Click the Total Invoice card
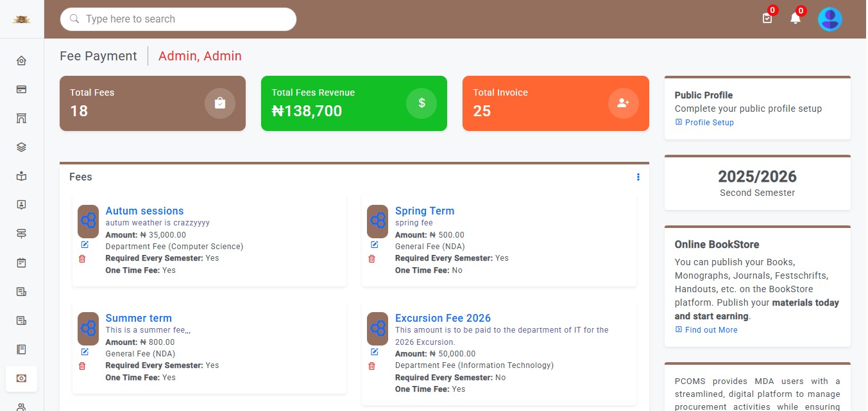Viewport: 868px width, 411px height. [555, 103]
